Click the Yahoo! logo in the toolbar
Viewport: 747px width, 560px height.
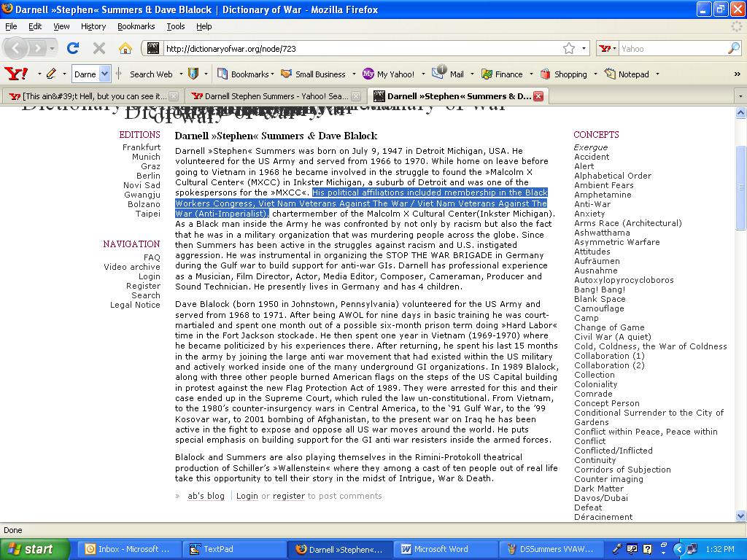click(x=16, y=74)
